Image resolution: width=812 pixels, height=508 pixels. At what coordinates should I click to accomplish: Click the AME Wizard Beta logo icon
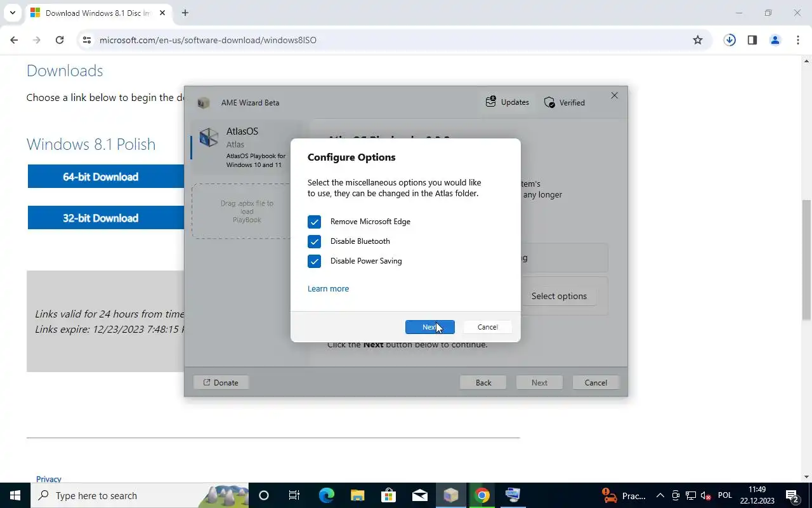pyautogui.click(x=204, y=103)
